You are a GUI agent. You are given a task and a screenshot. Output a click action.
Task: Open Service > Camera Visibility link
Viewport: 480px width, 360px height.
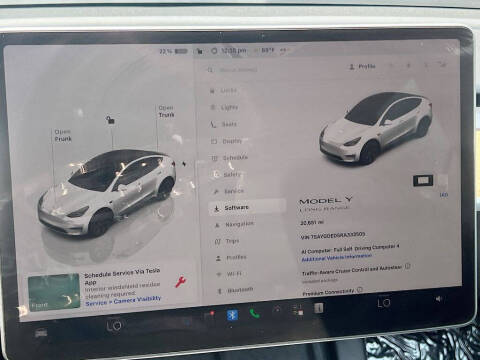[123, 301]
